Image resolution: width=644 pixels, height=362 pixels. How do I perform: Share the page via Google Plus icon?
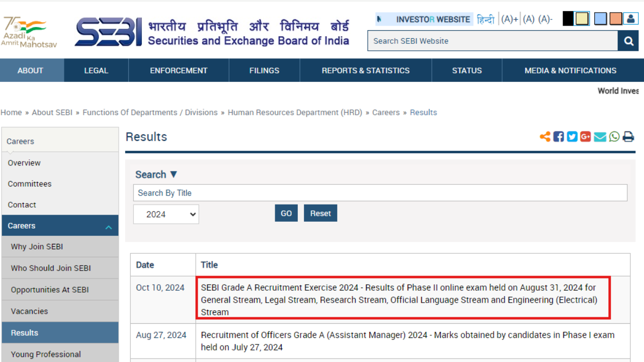click(x=585, y=136)
